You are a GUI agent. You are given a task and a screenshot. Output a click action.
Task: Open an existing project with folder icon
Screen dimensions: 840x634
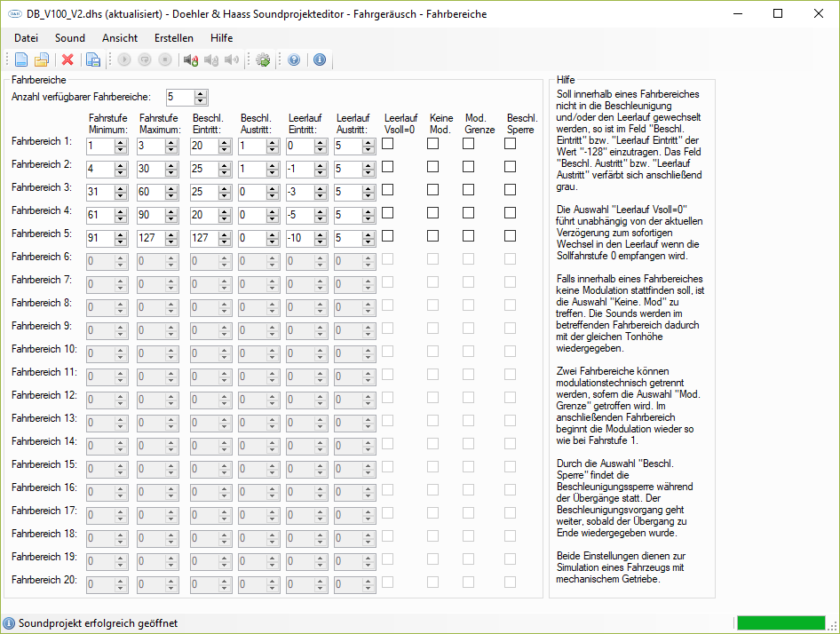[42, 59]
